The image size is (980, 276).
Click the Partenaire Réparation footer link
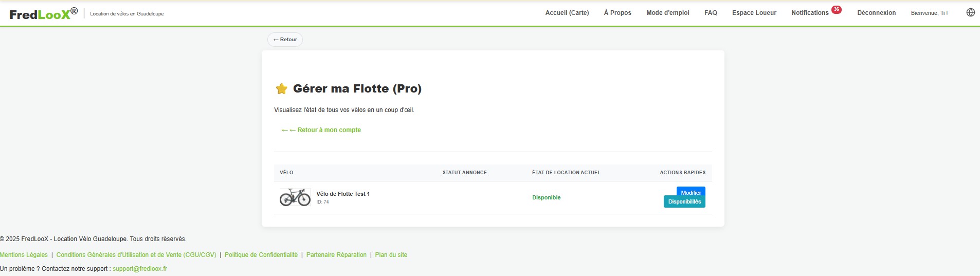pyautogui.click(x=336, y=255)
